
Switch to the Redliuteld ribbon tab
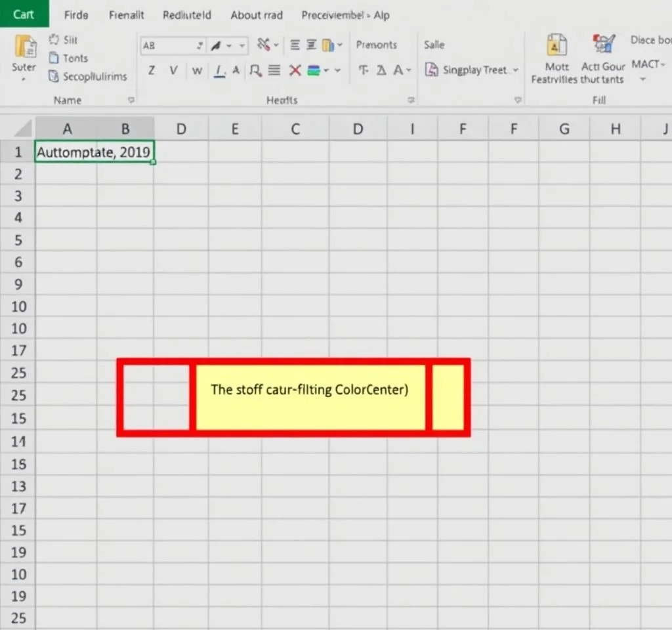[x=187, y=15]
